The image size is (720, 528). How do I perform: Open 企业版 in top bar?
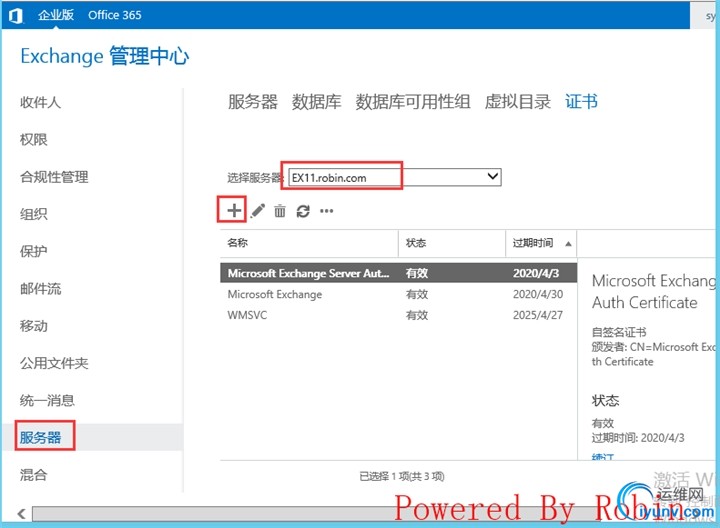[56, 15]
